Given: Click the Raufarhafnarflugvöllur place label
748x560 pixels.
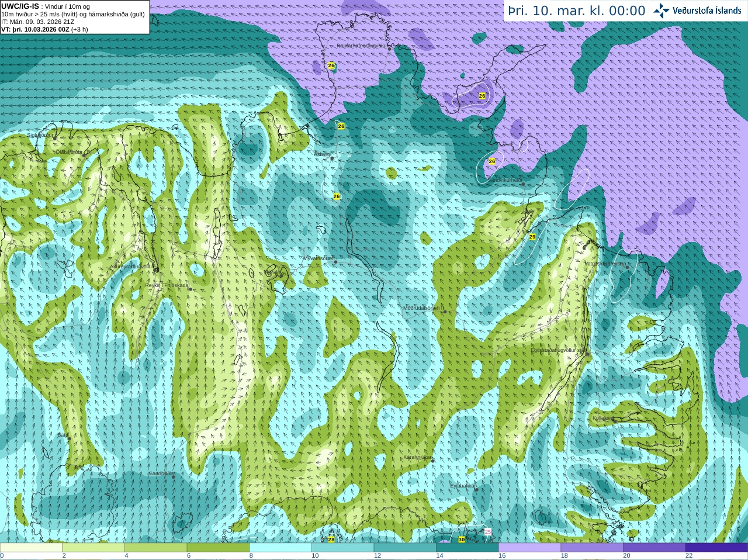Looking at the screenshot, I should pos(362,45).
